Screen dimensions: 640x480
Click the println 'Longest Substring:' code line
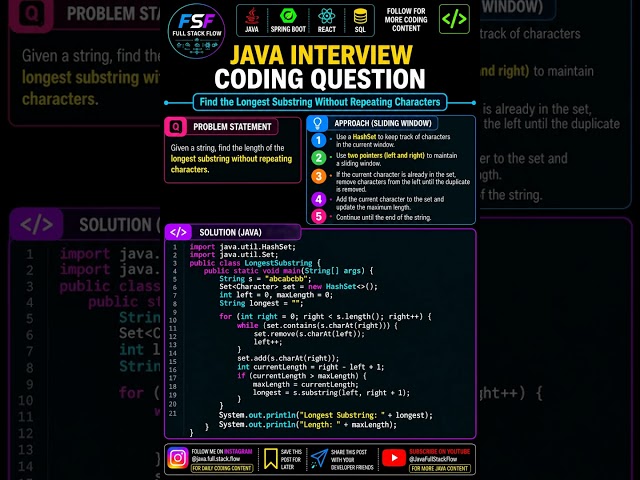point(326,415)
